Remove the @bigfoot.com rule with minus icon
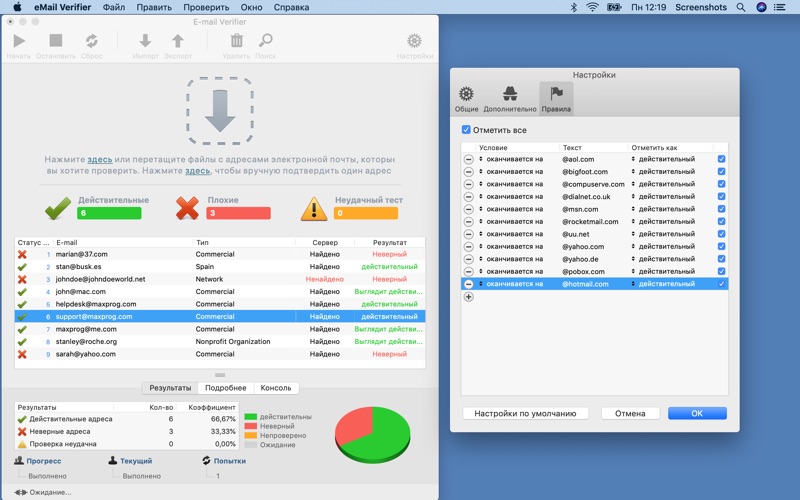Screen dimensions: 800x500 pos(468,171)
